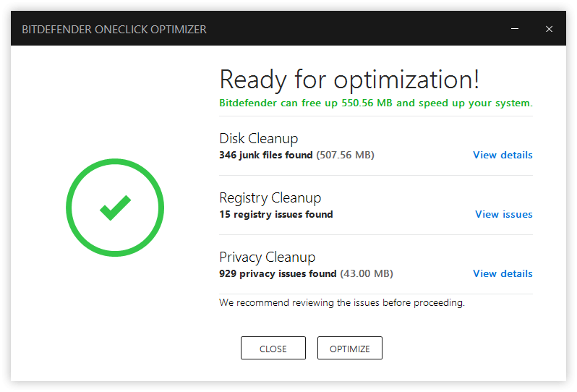The height and width of the screenshot is (392, 577).
Task: Click the green 'free up 550.56 MB' message
Action: tap(375, 103)
